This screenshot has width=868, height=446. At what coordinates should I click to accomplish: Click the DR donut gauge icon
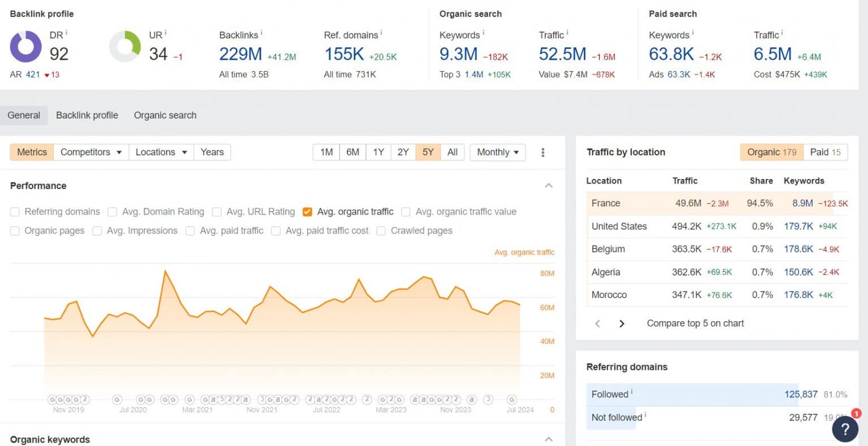pos(25,47)
